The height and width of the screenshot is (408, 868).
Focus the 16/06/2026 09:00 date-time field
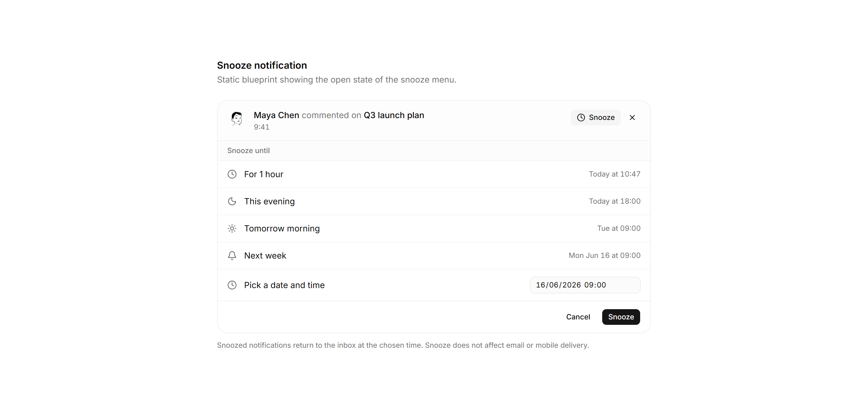585,285
